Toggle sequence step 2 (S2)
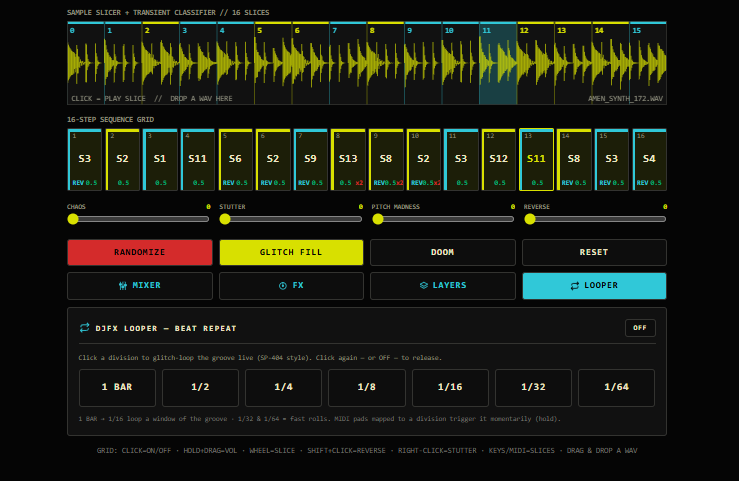The width and height of the screenshot is (739, 481). click(123, 160)
